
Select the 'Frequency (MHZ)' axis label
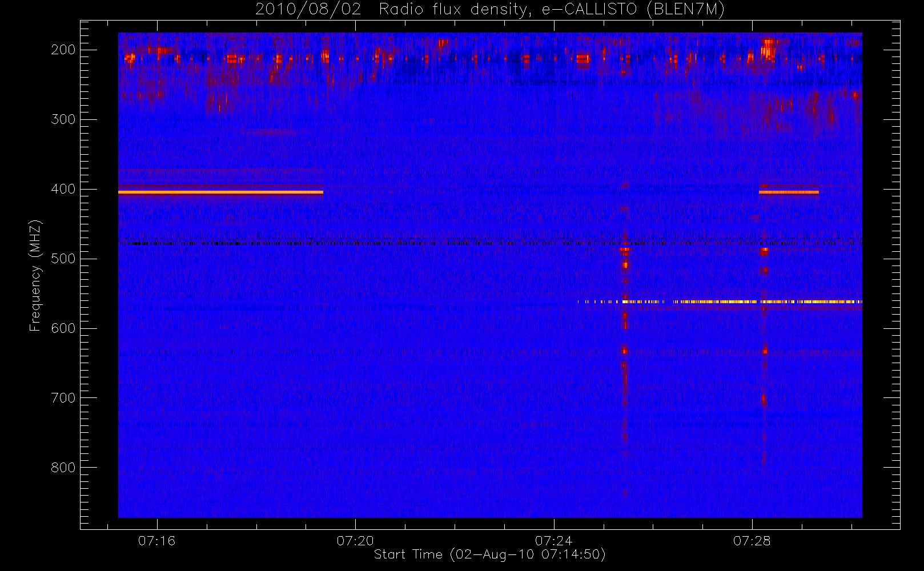coord(35,275)
